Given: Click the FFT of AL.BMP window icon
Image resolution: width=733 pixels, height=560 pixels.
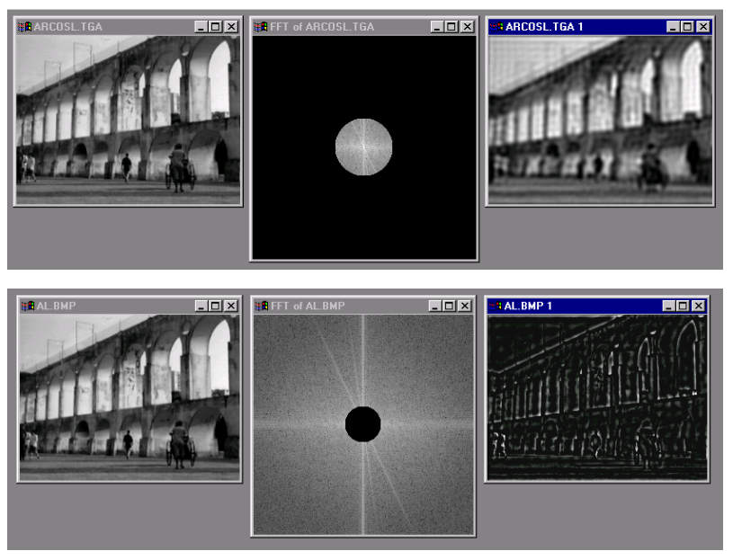Looking at the screenshot, I should pyautogui.click(x=262, y=306).
